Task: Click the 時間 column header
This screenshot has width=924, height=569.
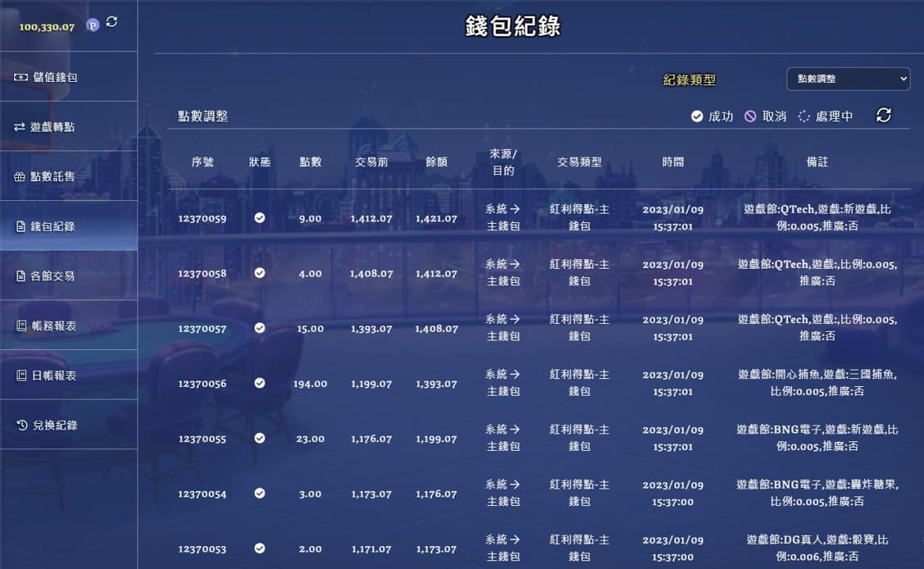Action: click(672, 162)
